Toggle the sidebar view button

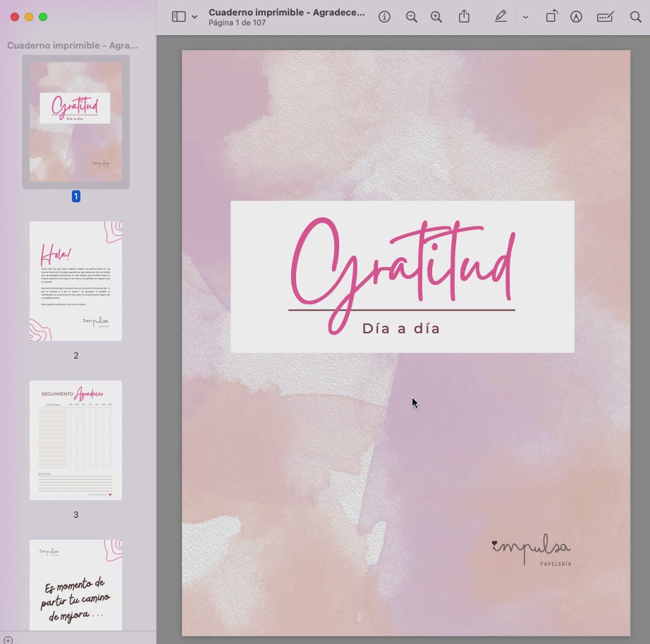click(178, 17)
